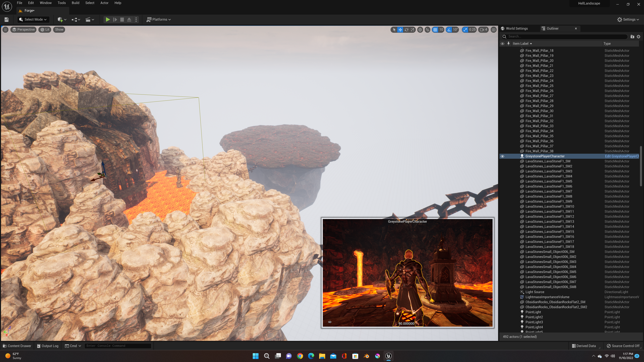Open play mode options three-dots menu
The height and width of the screenshot is (362, 644).
pos(136,19)
